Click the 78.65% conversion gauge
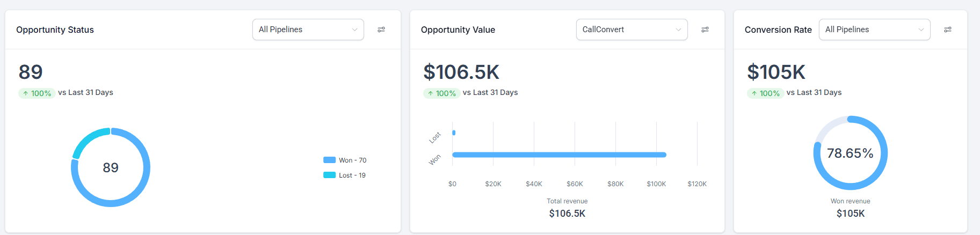980x235 pixels. [850, 153]
